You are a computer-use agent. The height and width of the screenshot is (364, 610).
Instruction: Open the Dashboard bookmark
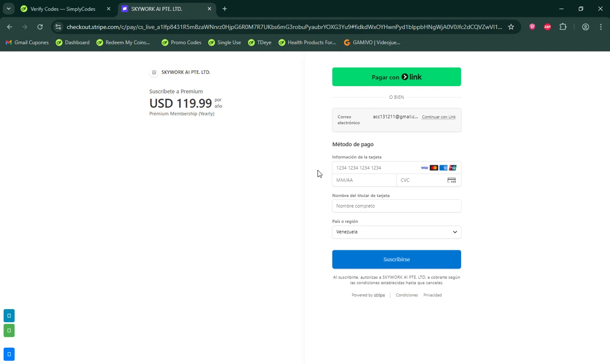(x=72, y=42)
